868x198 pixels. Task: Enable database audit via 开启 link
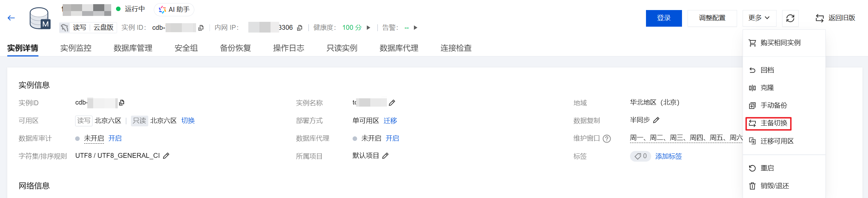(115, 138)
